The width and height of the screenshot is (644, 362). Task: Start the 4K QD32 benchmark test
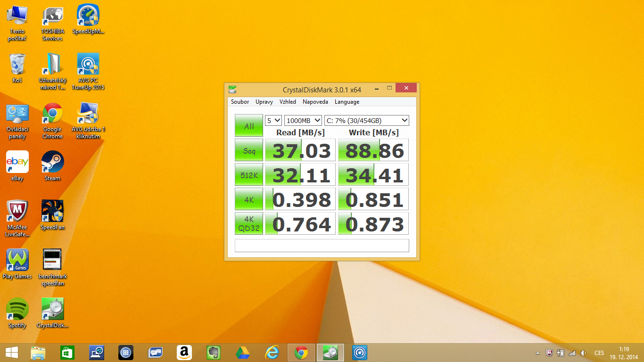pos(249,223)
